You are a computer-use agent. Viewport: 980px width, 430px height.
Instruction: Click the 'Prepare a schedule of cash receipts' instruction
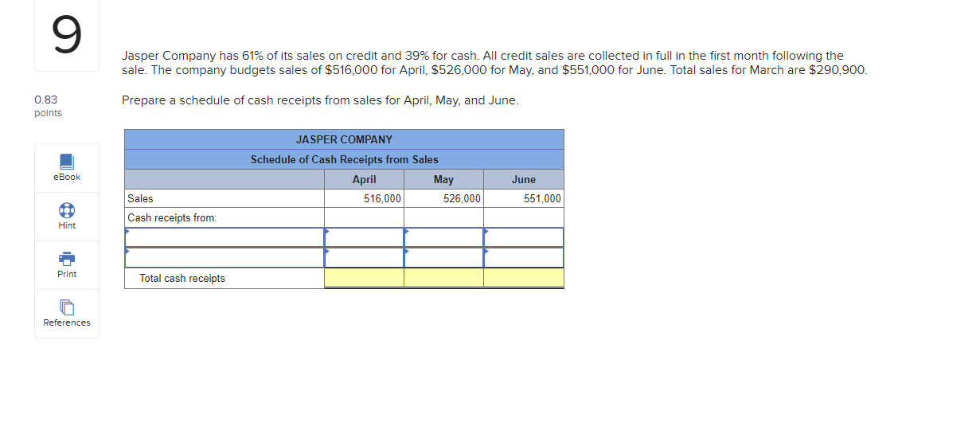click(x=320, y=100)
